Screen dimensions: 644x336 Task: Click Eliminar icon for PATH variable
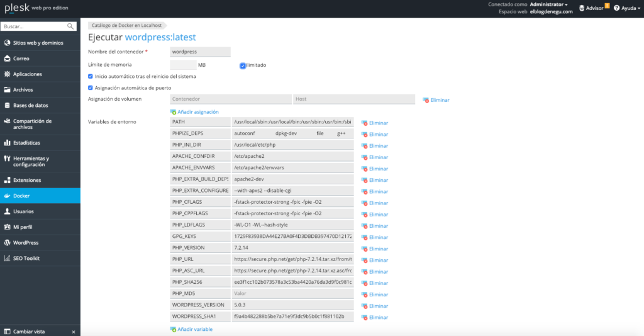pyautogui.click(x=364, y=123)
